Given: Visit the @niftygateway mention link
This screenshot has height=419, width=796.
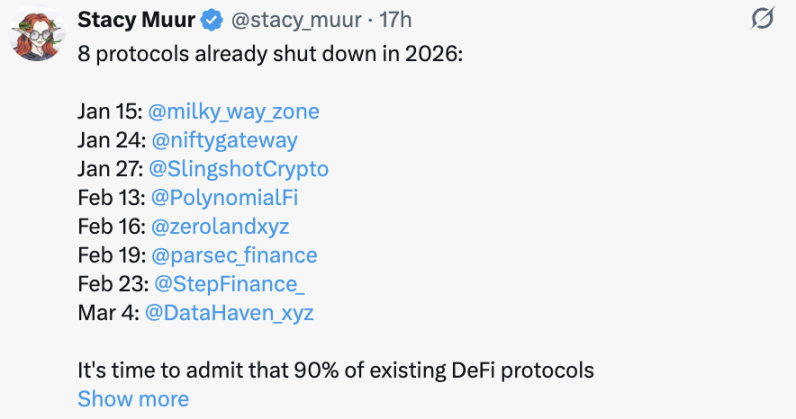Looking at the screenshot, I should 223,140.
